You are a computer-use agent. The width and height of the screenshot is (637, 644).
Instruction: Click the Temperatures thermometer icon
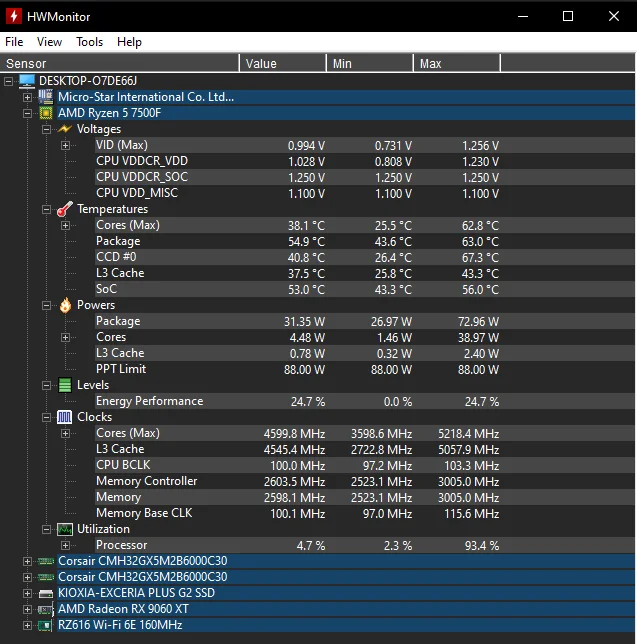[65, 209]
